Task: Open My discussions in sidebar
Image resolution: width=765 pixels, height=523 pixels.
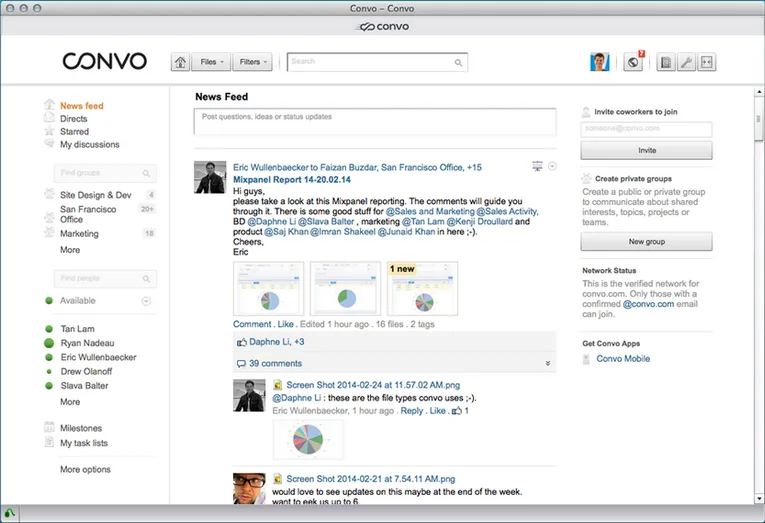Action: tap(89, 144)
